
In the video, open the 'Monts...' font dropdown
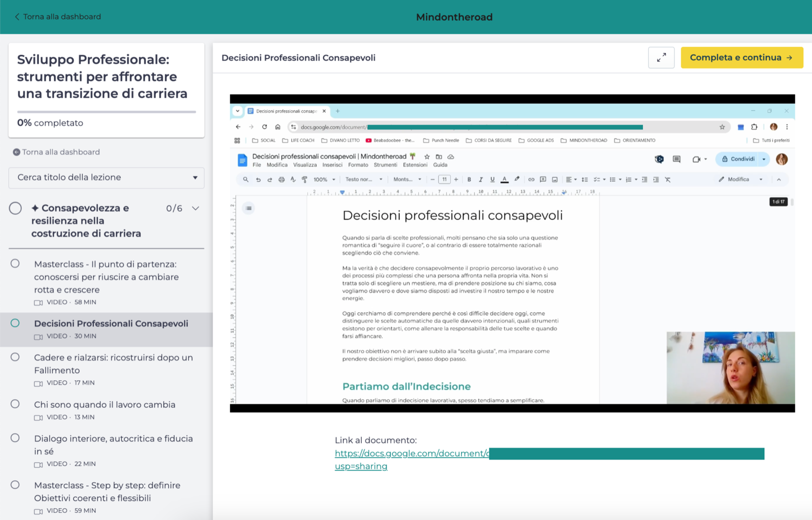[x=407, y=179]
